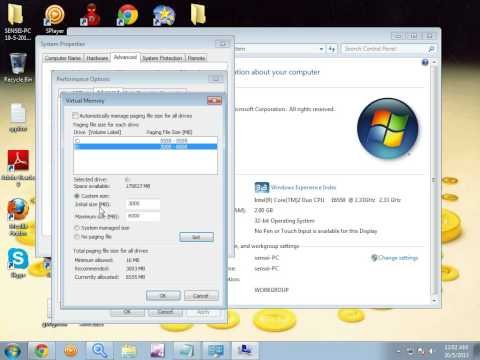Open the teal notepad taskbar icon
This screenshot has height=360, width=480.
pyautogui.click(x=186, y=351)
